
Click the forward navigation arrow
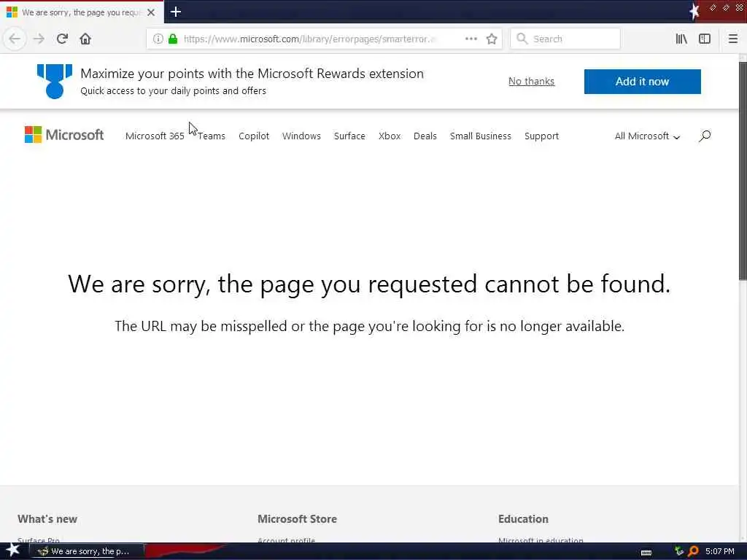click(39, 39)
